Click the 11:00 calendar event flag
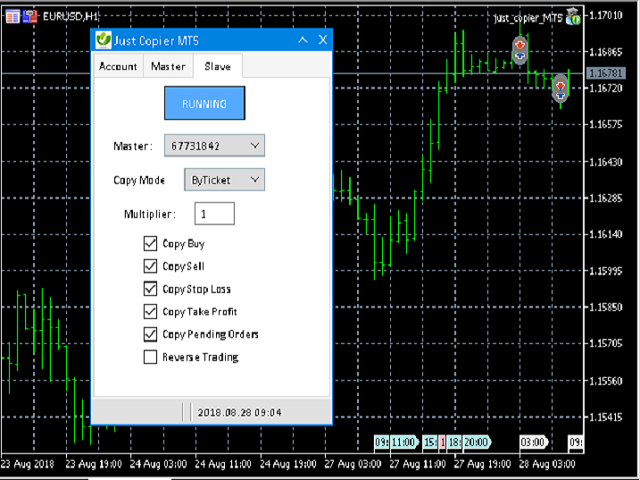Screen dimensions: 640x480 pos(403,441)
